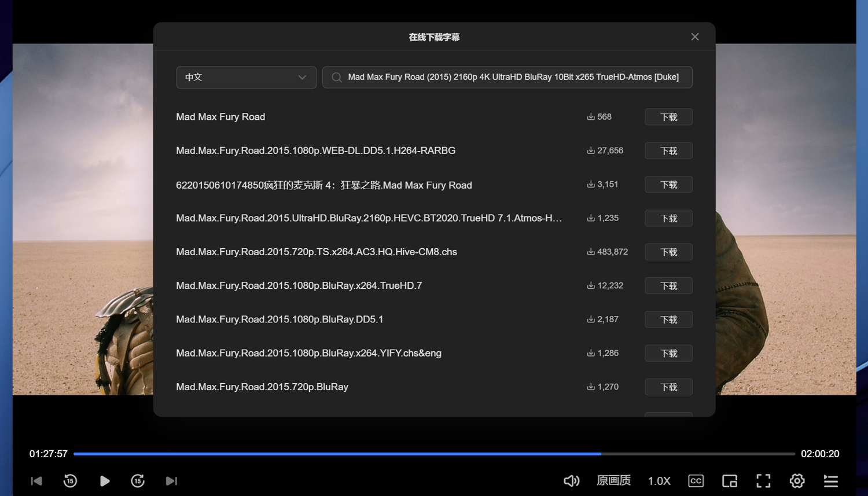Mute the volume speaker icon
The height and width of the screenshot is (496, 868).
(x=571, y=481)
